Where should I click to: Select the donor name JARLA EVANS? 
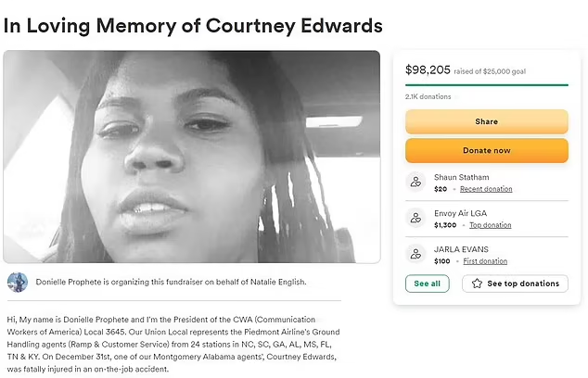(461, 249)
